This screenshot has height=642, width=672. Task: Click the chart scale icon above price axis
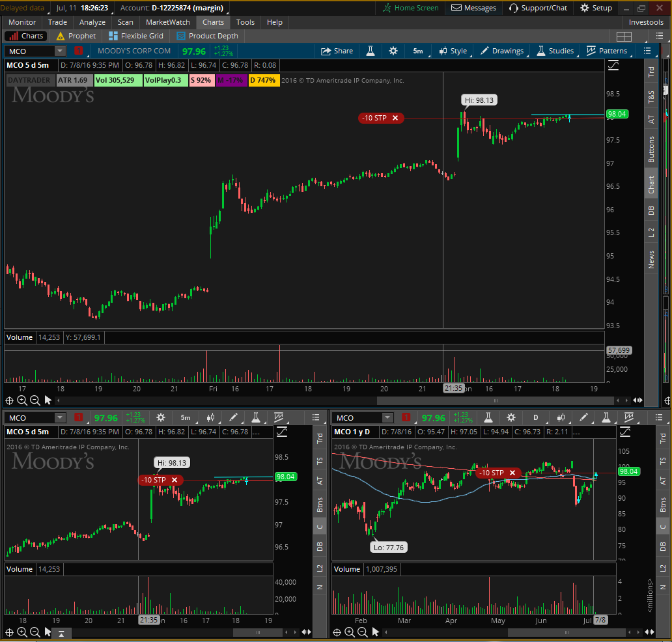point(613,66)
